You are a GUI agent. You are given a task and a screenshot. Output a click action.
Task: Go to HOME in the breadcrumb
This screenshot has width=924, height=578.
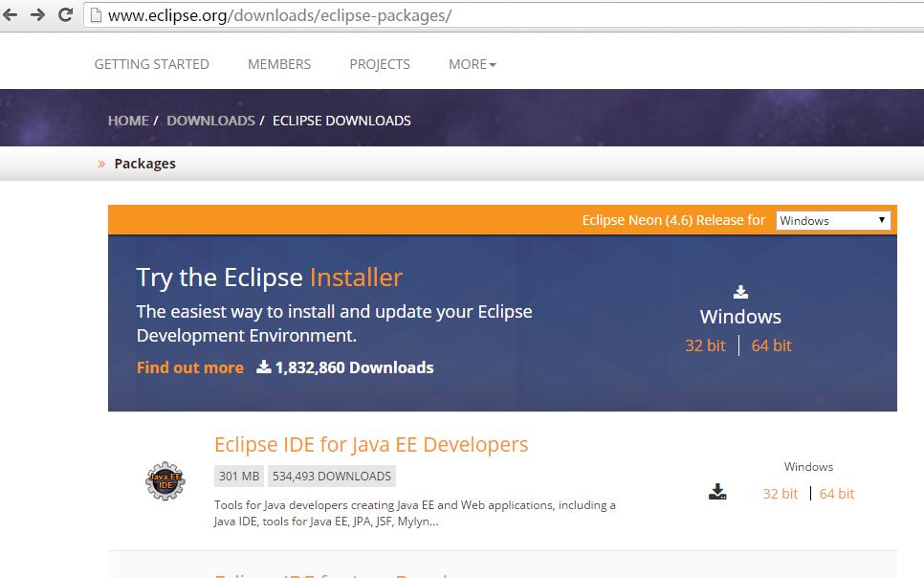pos(128,121)
